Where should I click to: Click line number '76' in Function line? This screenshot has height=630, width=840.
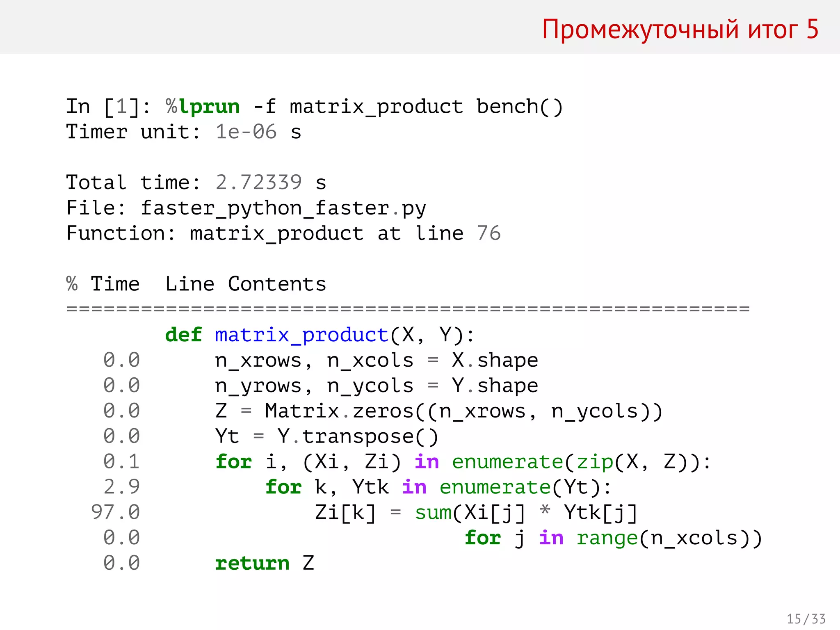coord(489,233)
